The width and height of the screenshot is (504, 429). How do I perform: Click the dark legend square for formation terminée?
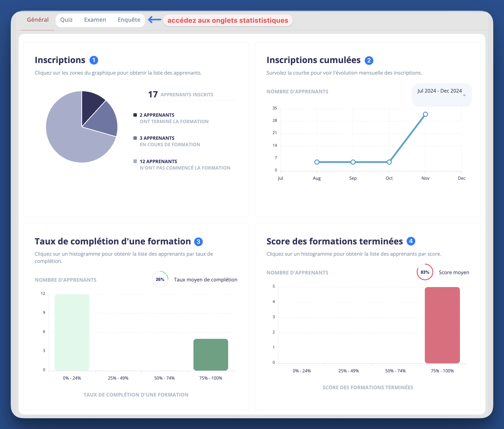135,115
